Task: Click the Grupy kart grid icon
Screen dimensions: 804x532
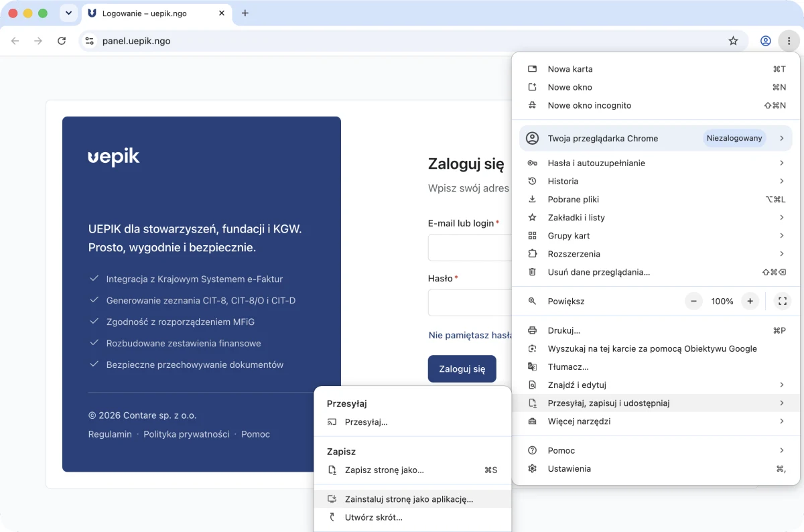Action: point(533,235)
